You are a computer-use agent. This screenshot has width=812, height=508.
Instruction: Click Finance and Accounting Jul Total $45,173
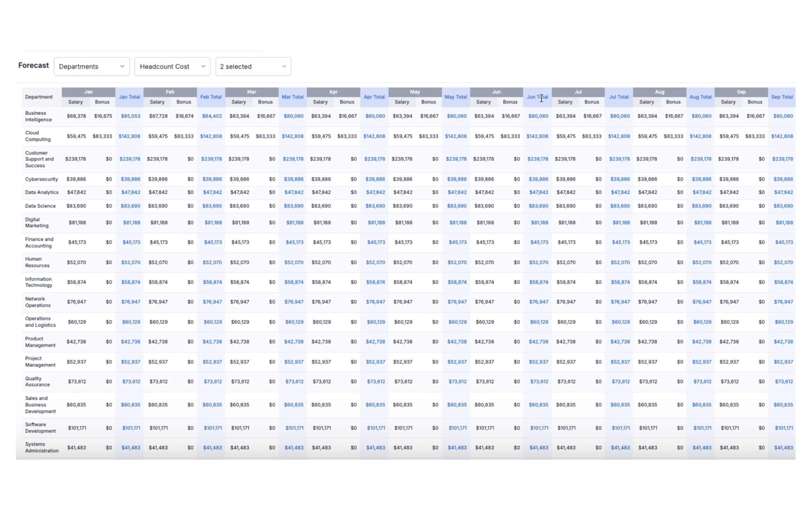click(621, 242)
